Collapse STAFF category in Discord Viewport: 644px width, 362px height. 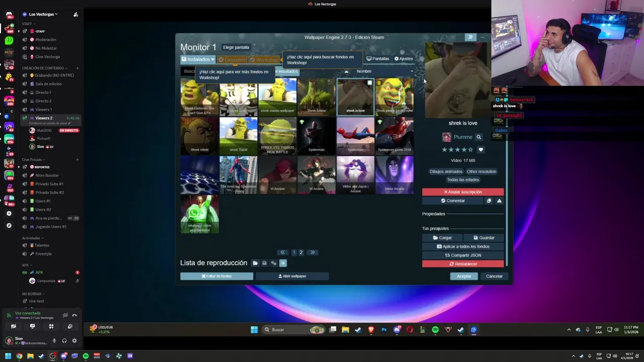tap(28, 24)
